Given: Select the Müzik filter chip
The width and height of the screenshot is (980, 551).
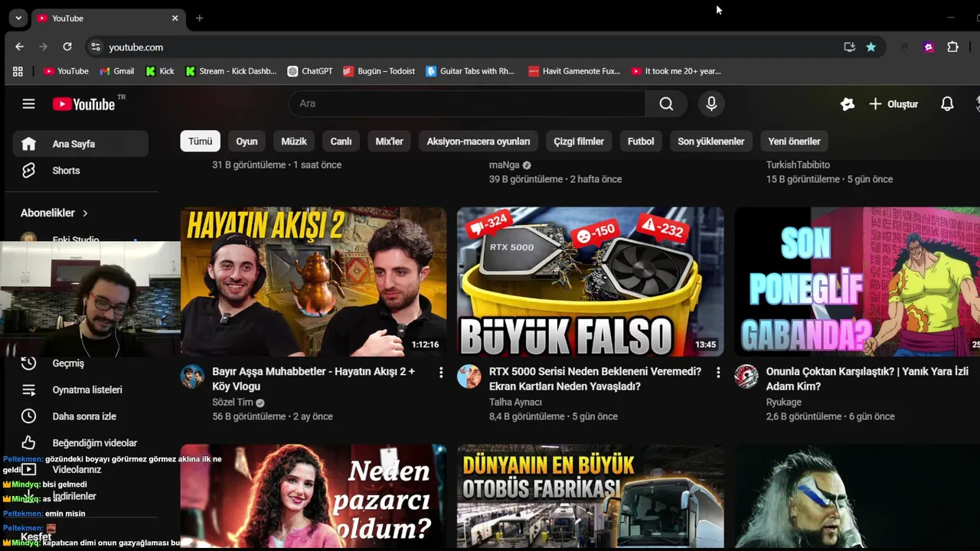Looking at the screenshot, I should 294,142.
